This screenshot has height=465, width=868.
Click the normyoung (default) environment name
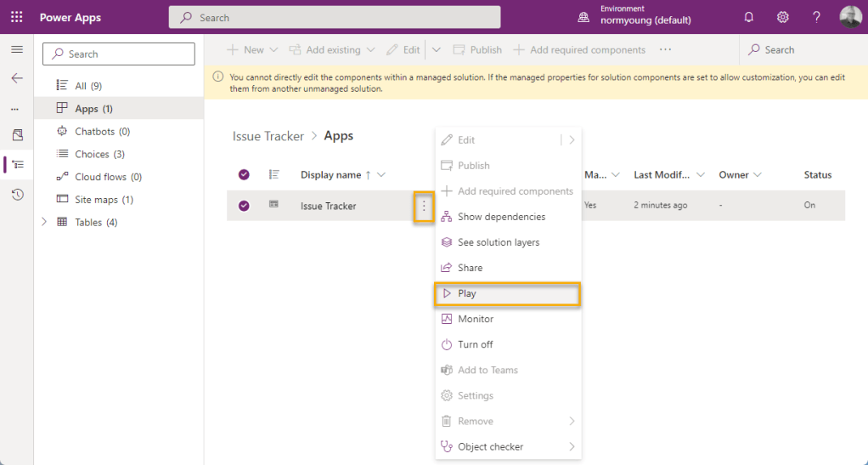coord(645,20)
